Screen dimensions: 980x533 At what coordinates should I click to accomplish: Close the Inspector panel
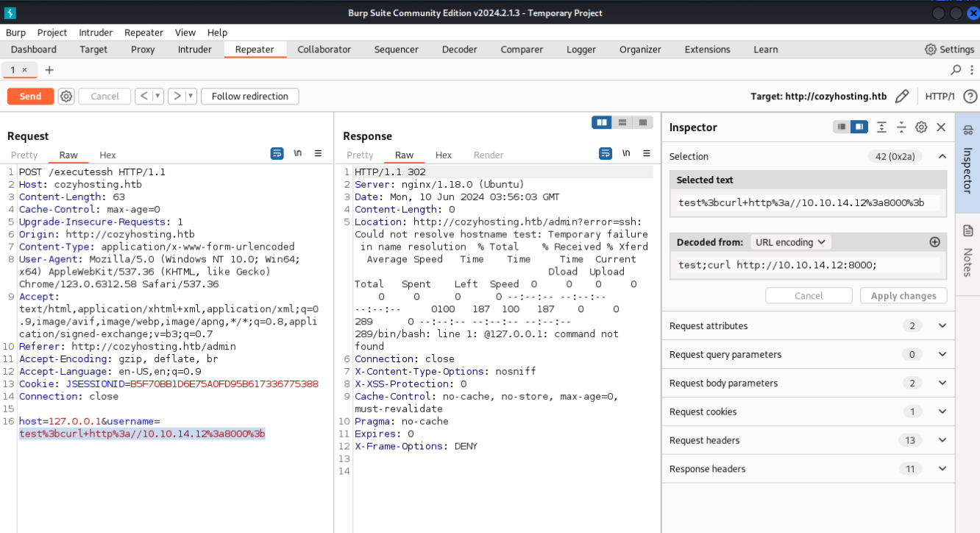(941, 127)
